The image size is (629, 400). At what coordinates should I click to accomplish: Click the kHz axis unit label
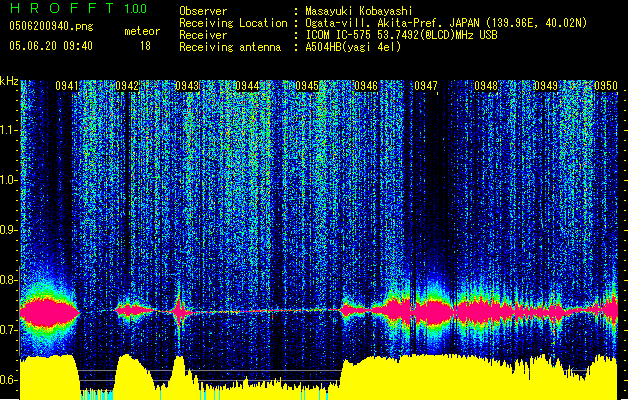click(9, 81)
